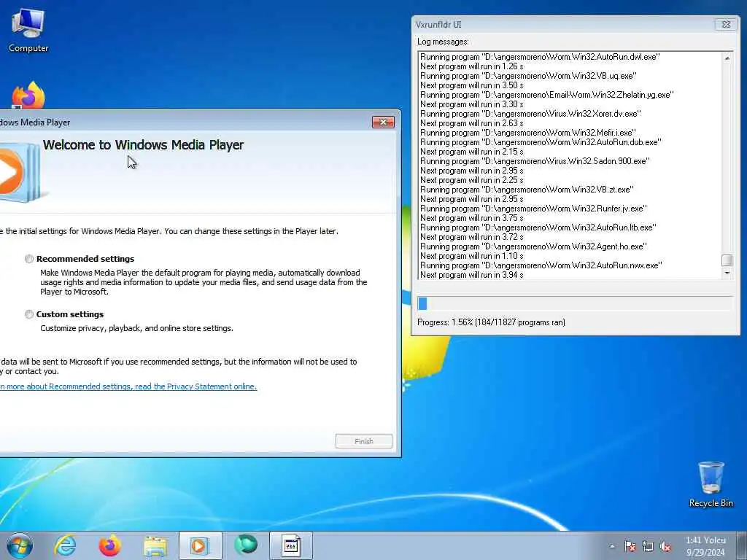Select log line 'Worm.Win32.VB.uq.exe'
Viewport: 747px width, 560px height.
coord(528,76)
